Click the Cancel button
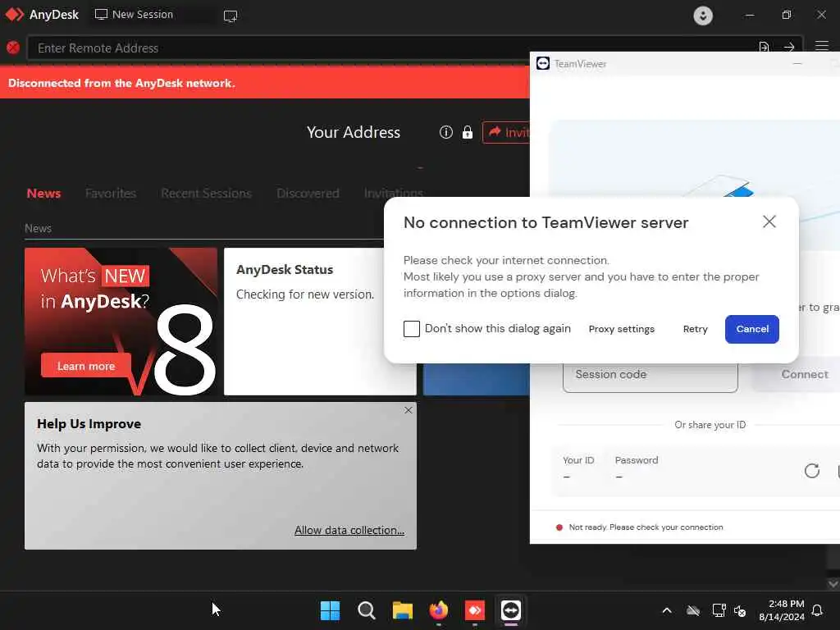The width and height of the screenshot is (840, 630). pos(751,329)
